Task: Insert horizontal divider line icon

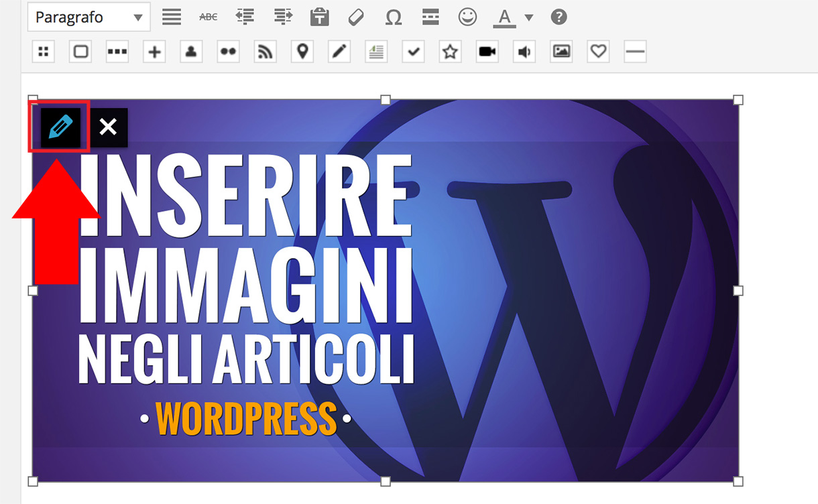Action: 635,52
